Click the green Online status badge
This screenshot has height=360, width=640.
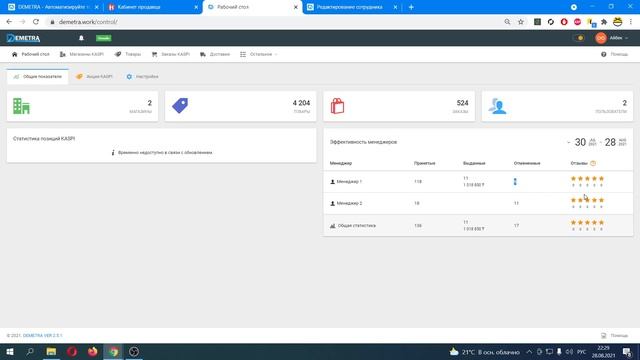(x=104, y=38)
